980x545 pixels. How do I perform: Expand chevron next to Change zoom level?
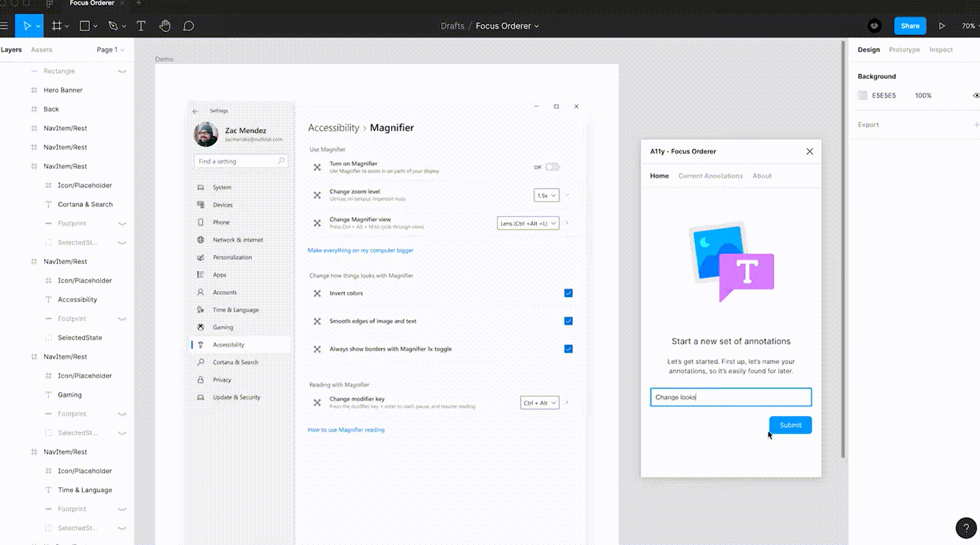567,196
